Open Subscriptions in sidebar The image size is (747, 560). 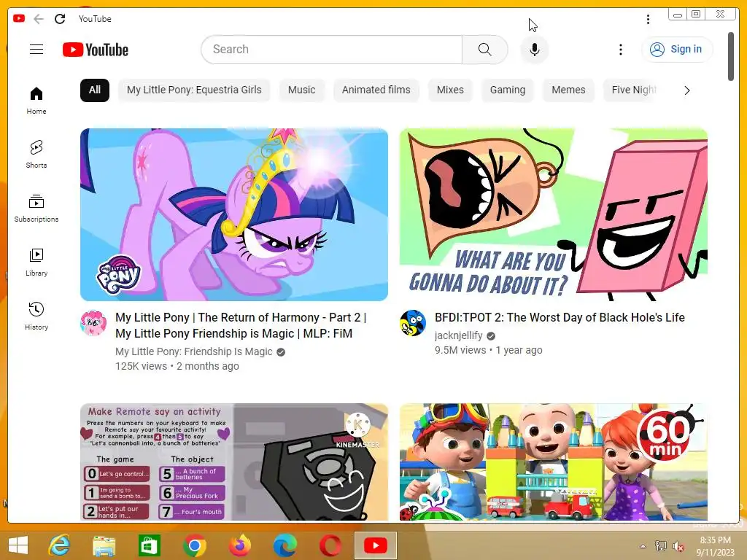click(36, 208)
